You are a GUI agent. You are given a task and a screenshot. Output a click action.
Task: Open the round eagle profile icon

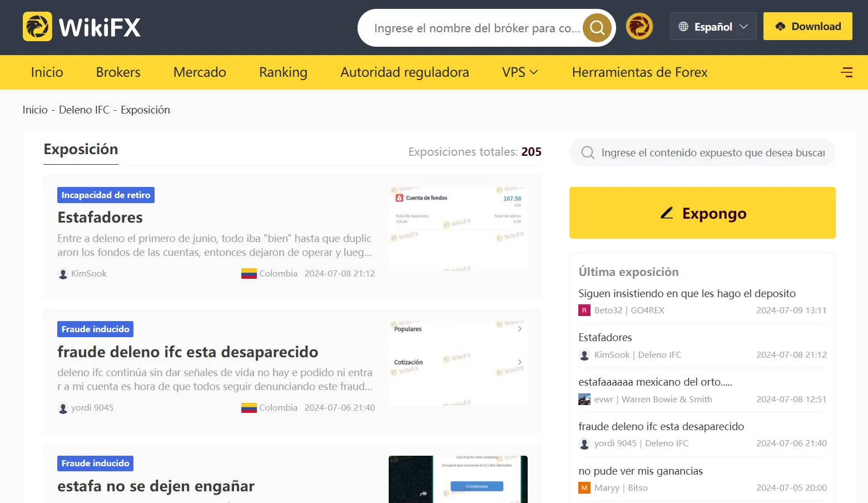pos(639,26)
